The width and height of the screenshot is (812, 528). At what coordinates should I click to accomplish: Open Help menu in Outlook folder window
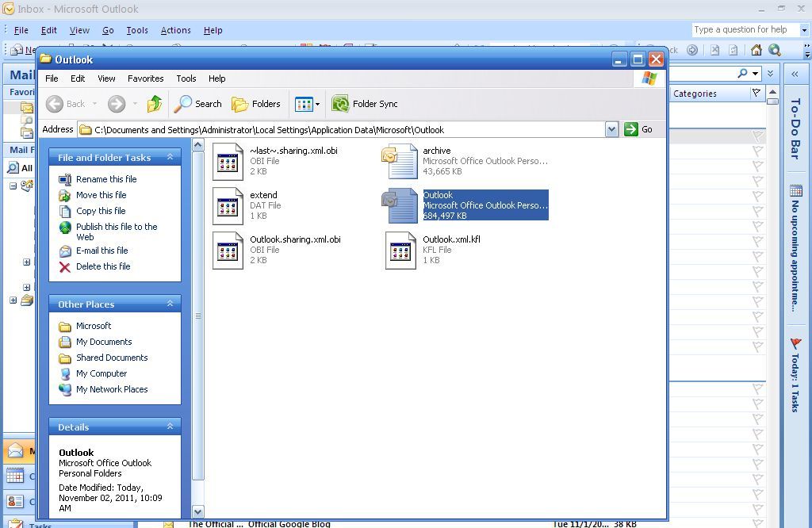click(217, 78)
